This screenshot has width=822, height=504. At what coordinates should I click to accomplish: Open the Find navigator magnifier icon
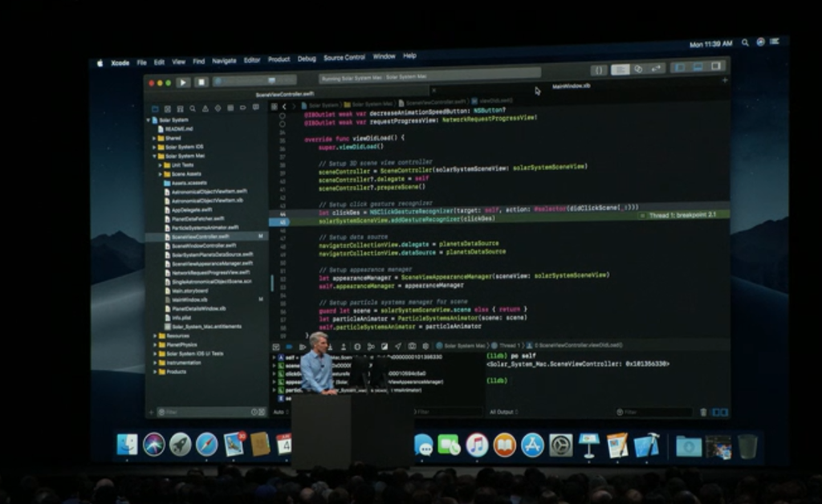pyautogui.click(x=193, y=108)
